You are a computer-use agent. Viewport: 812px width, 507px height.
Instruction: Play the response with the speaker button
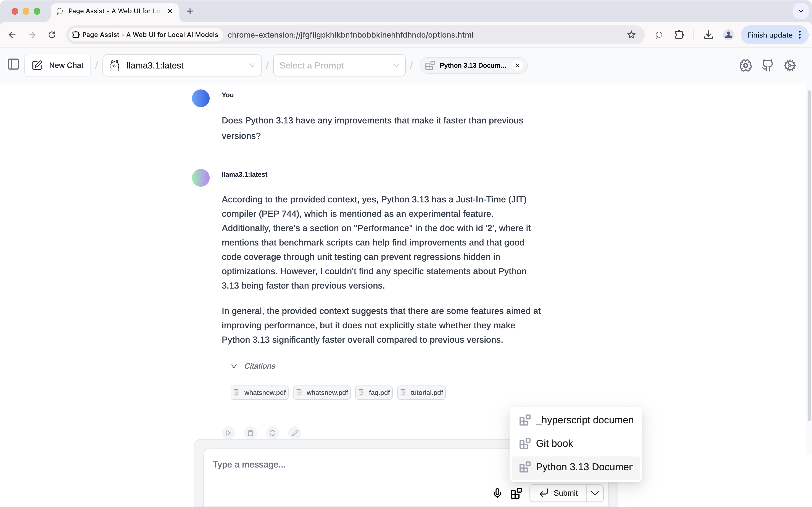[x=228, y=433]
